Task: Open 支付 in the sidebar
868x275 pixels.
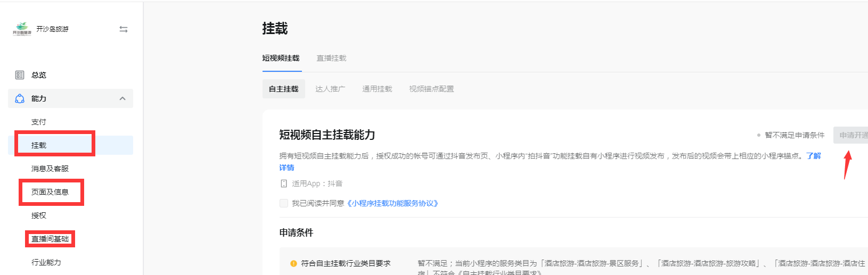Action: point(39,122)
